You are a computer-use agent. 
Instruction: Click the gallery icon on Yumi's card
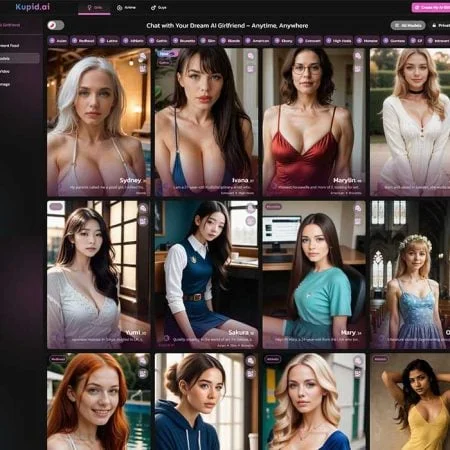pos(143,221)
